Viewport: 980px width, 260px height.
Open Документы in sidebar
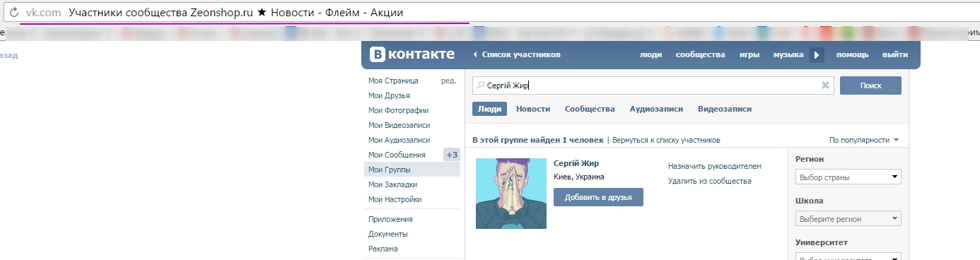pos(388,234)
